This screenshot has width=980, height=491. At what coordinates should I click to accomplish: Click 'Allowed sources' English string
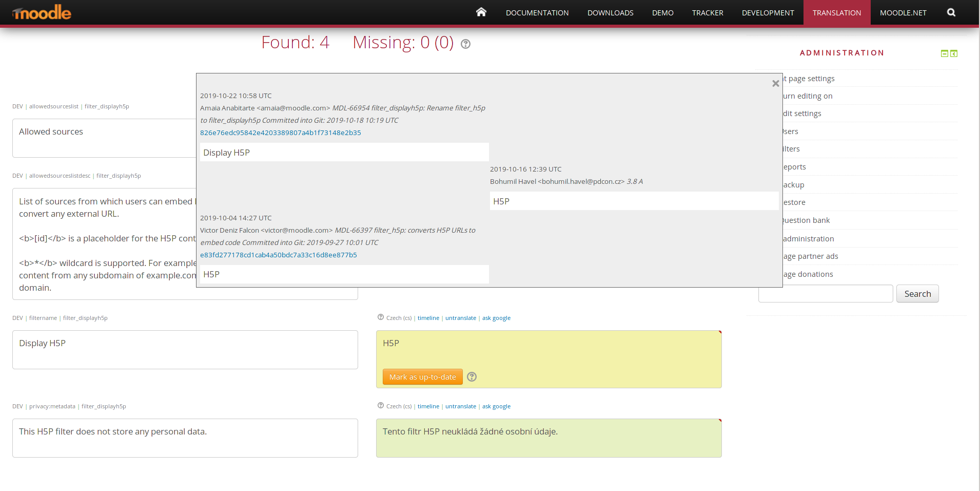[51, 131]
